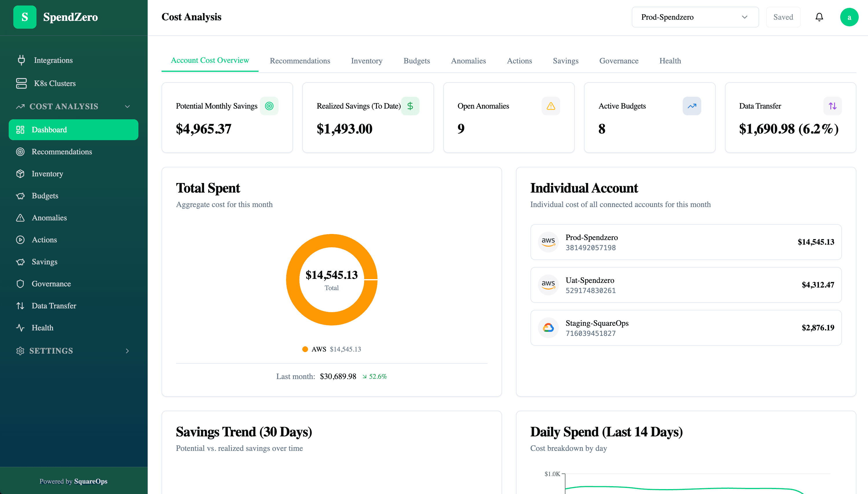The image size is (868, 494).
Task: Click the account ID 716039451827
Action: click(591, 333)
